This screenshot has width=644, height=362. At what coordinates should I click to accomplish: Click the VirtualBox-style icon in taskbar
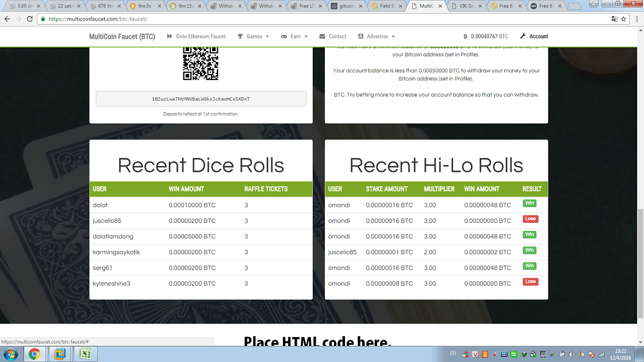click(x=60, y=354)
